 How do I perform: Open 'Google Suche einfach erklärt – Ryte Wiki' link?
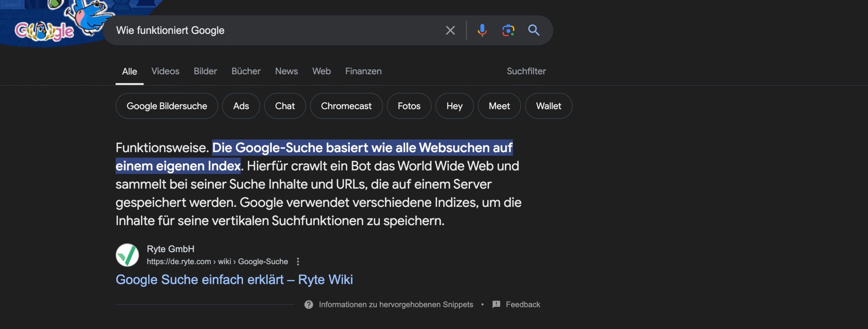pyautogui.click(x=234, y=280)
